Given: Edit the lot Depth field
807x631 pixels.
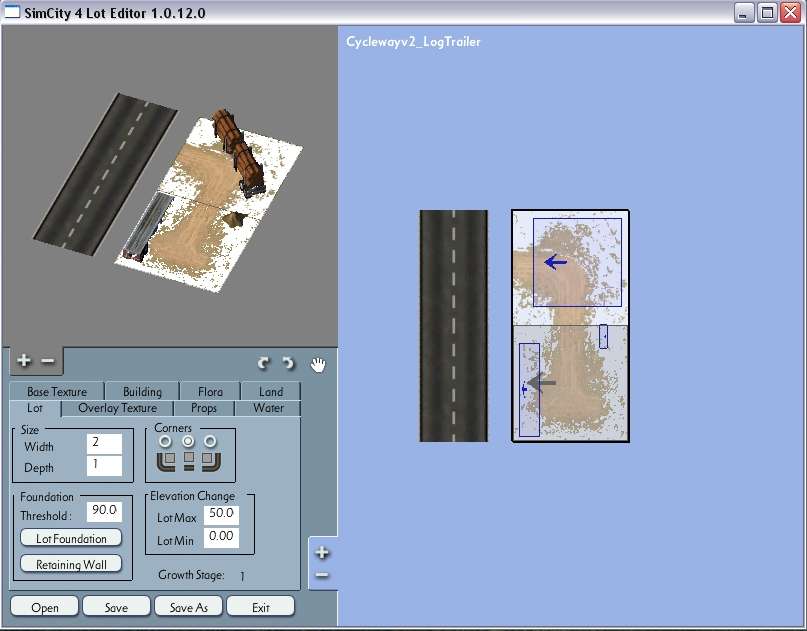Looking at the screenshot, I should point(104,465).
